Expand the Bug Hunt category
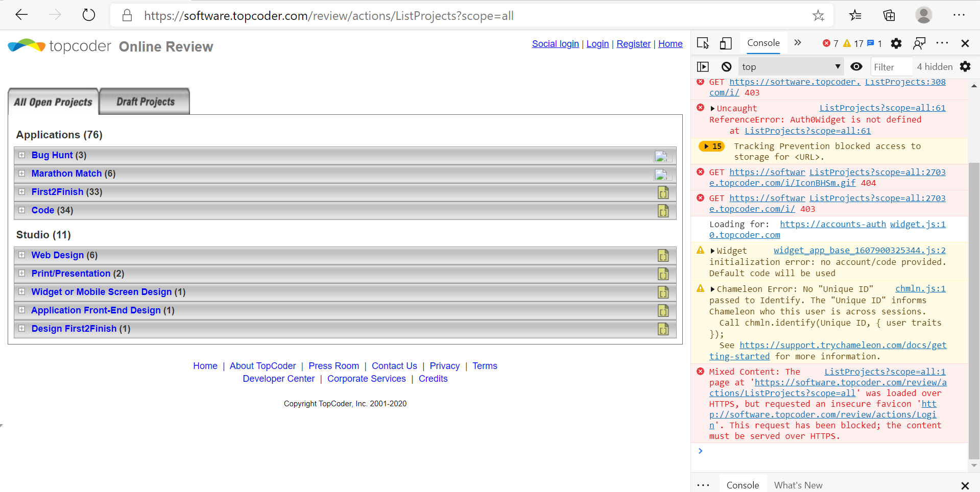Viewport: 980px width, 492px height. (x=22, y=155)
